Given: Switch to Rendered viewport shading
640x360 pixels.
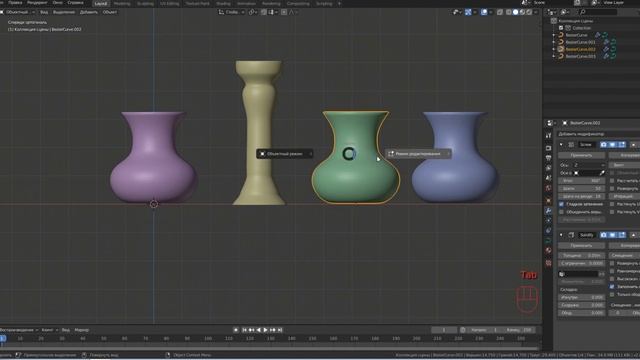Looking at the screenshot, I should coord(529,12).
